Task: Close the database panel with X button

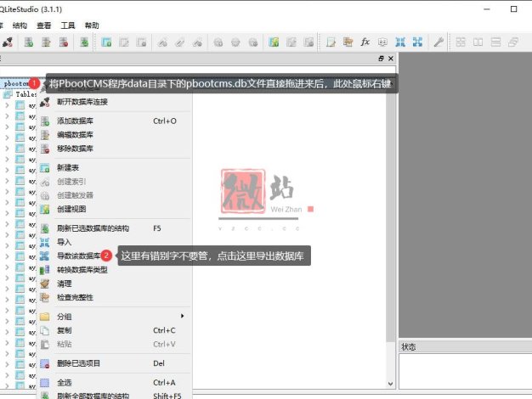Action: pos(391,59)
